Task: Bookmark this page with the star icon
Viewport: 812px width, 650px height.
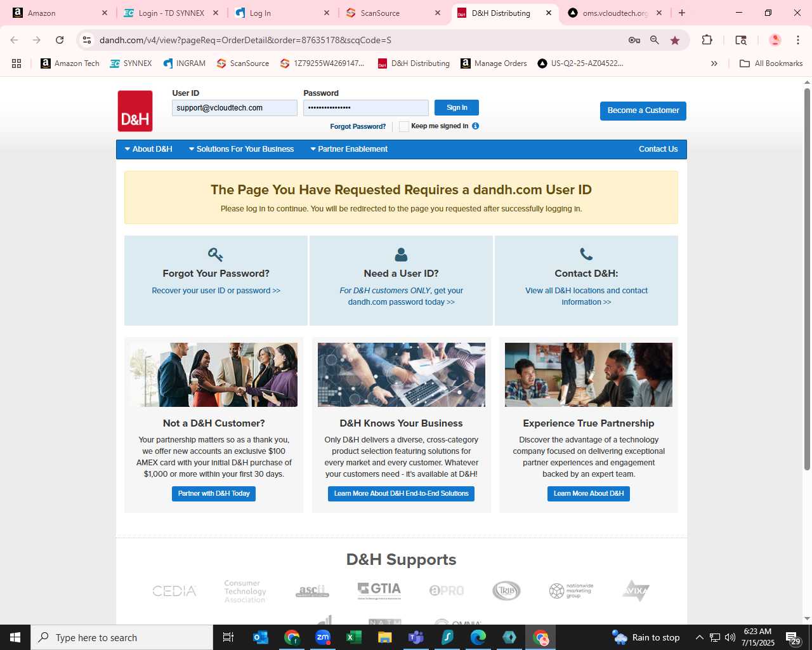Action: point(675,40)
